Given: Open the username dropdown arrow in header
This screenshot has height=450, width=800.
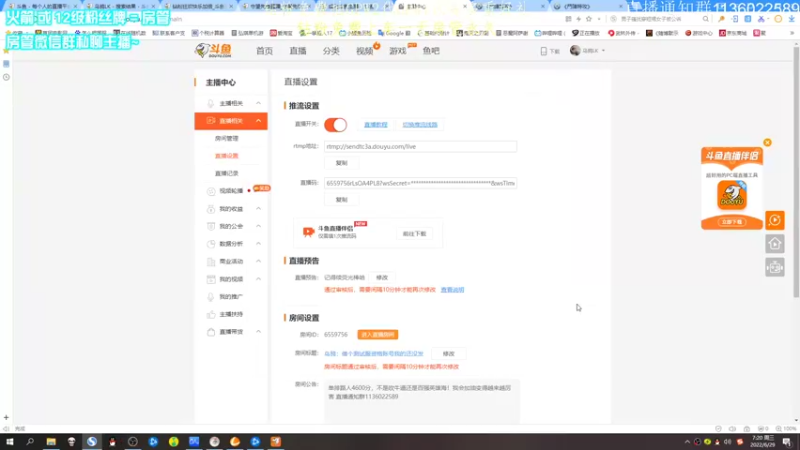Looking at the screenshot, I should point(603,51).
